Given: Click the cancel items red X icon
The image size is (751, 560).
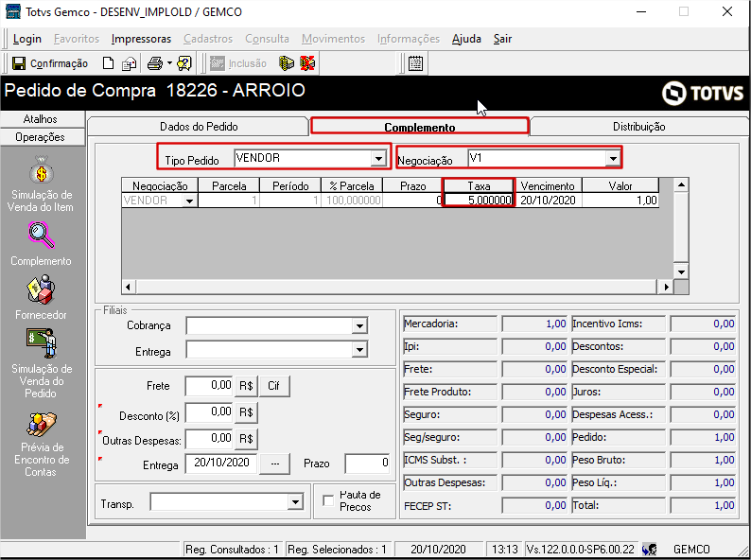Looking at the screenshot, I should click(307, 63).
